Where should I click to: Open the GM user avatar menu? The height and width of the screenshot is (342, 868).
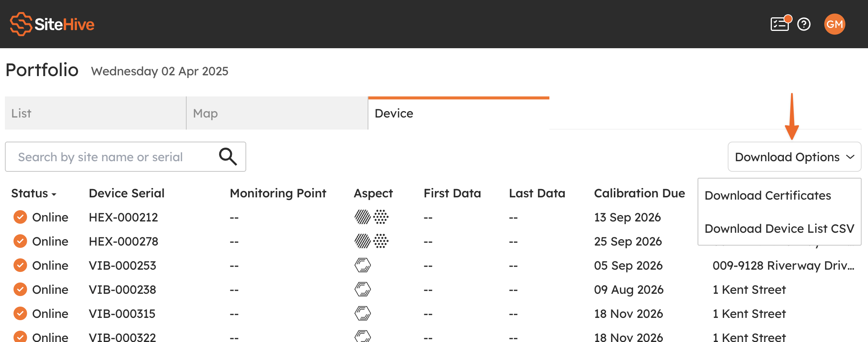point(834,24)
